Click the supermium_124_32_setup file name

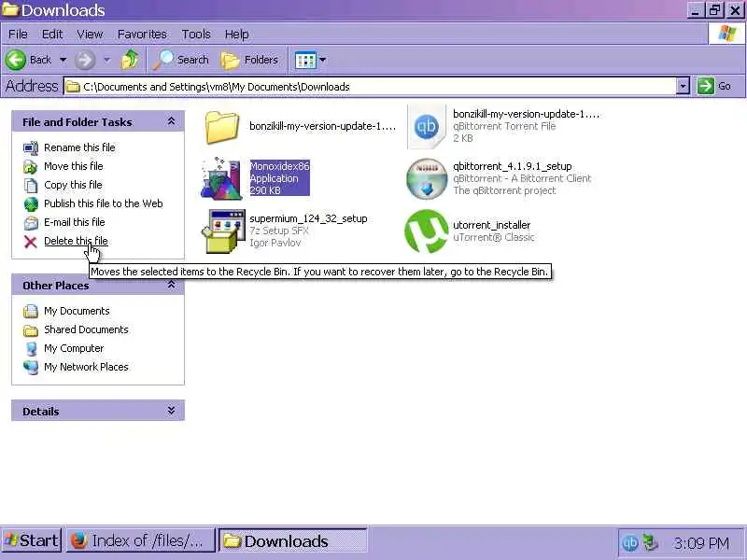(308, 218)
